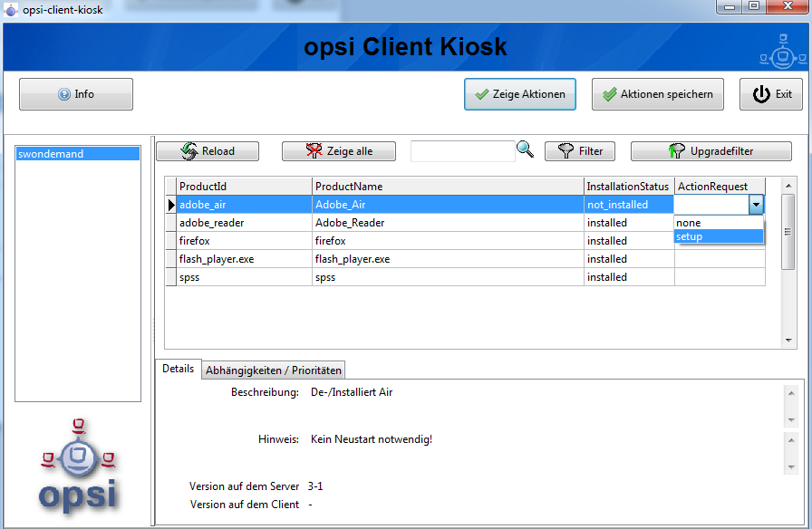812x529 pixels.
Task: Click the description text 'De-/Installiert Air'
Action: click(352, 392)
